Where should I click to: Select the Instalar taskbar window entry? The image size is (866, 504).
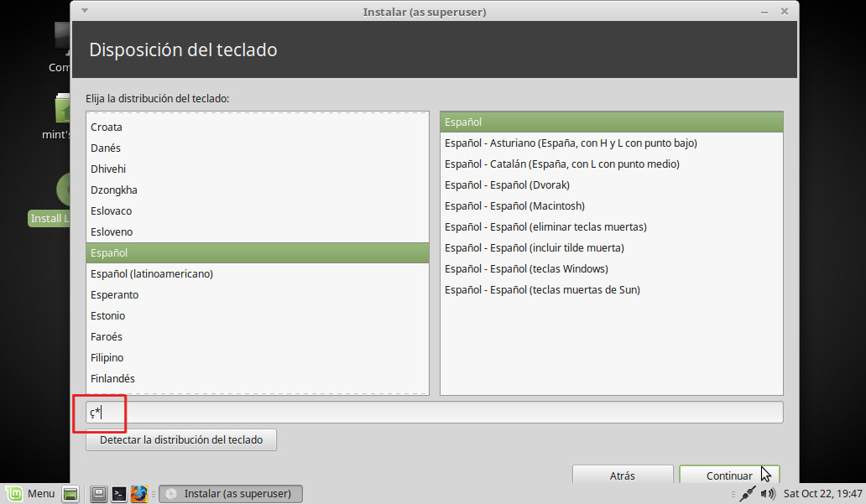coord(230,493)
